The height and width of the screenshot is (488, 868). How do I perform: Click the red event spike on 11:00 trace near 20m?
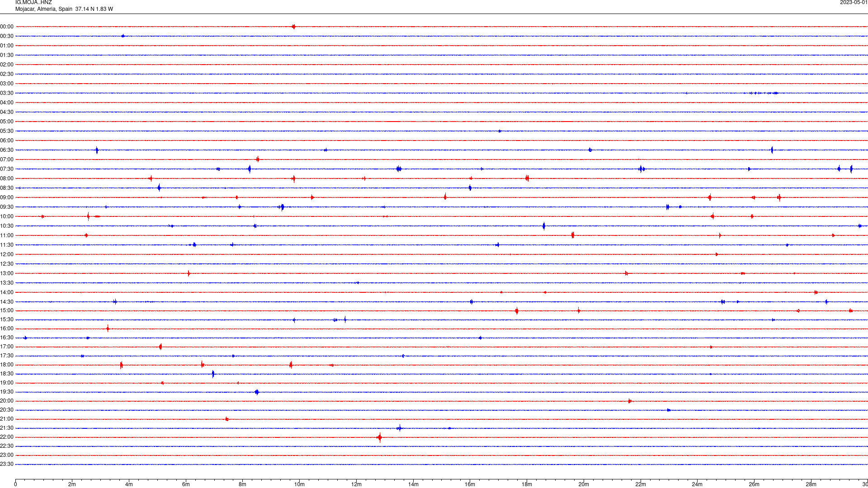pyautogui.click(x=572, y=235)
